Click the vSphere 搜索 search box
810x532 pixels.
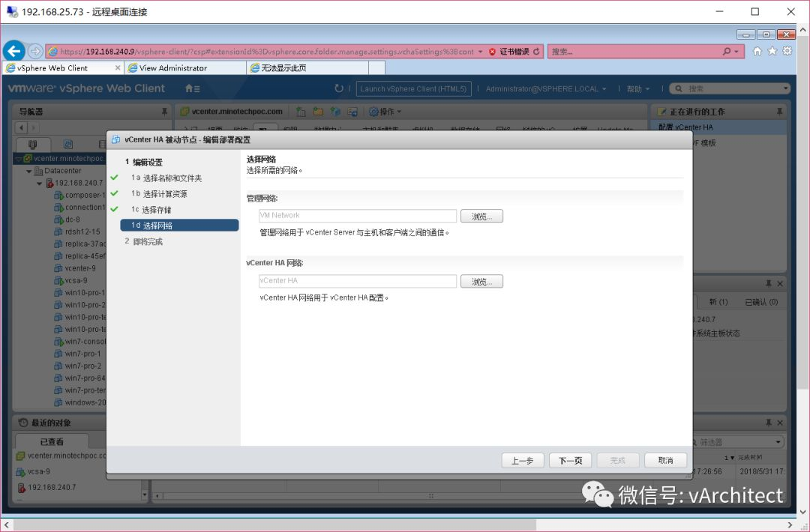(730, 88)
